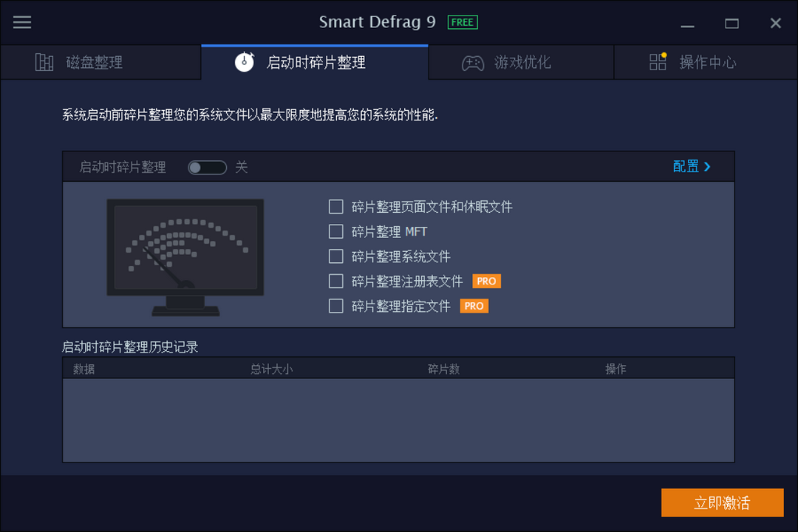
Task: Click the disk icon on 磁盘整理 tab
Action: (x=44, y=62)
